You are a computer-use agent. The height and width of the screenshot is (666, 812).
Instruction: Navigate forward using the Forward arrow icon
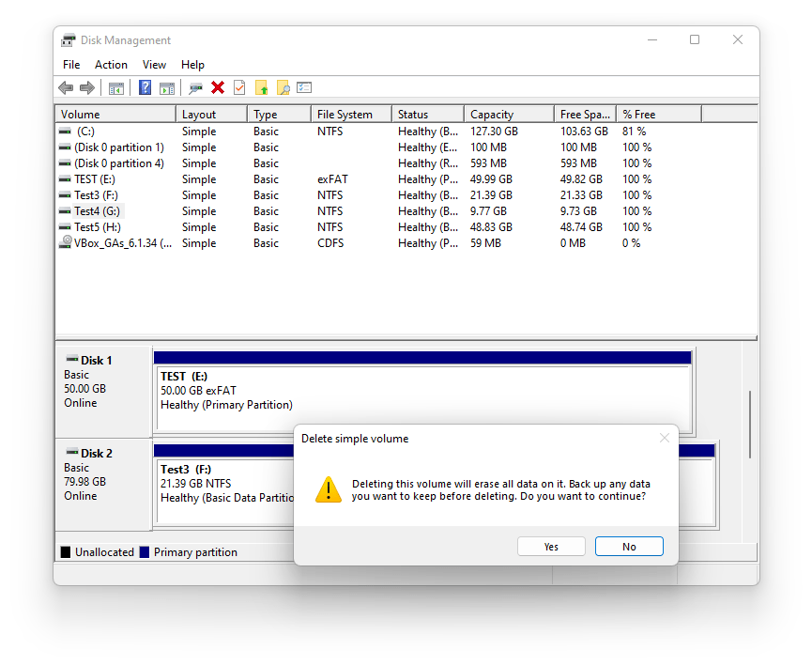pos(86,87)
